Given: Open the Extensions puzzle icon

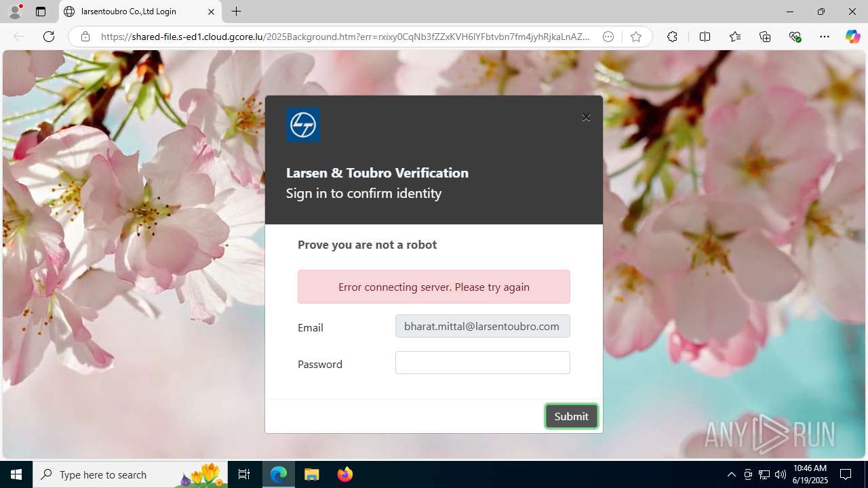Looking at the screenshot, I should tap(672, 37).
